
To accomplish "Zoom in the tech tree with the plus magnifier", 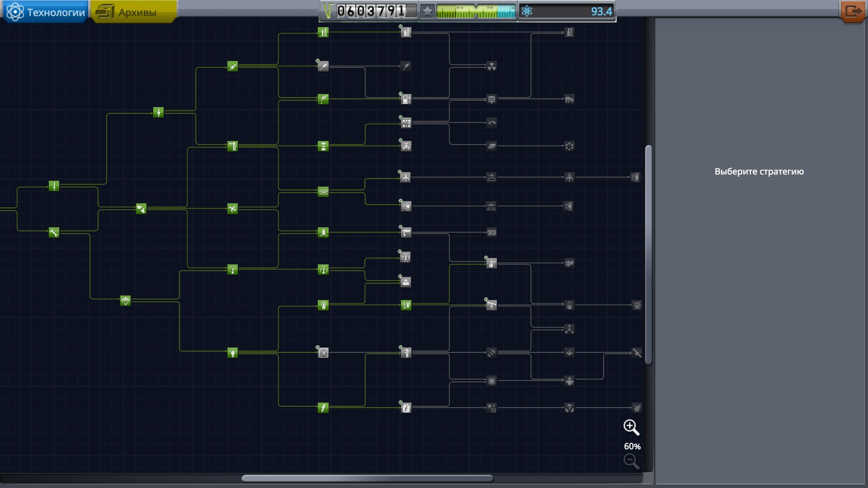I will click(631, 427).
